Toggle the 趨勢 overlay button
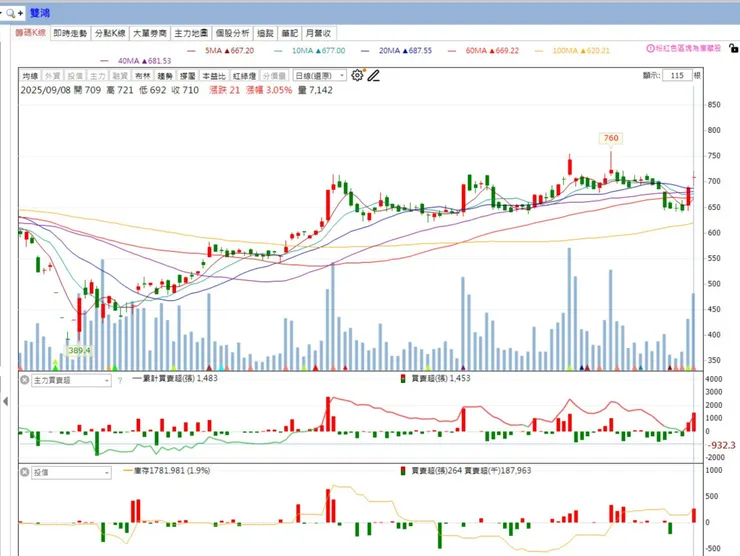 (165, 76)
